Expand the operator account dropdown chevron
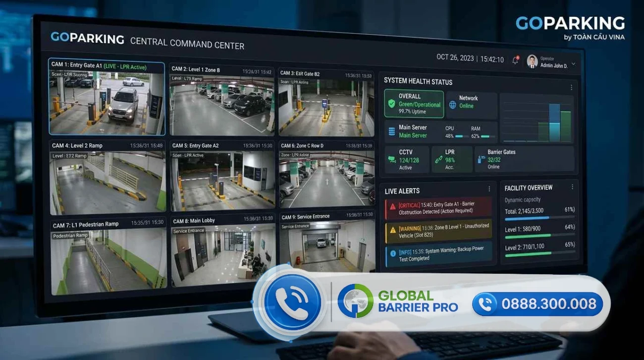The height and width of the screenshot is (360, 644). point(573,64)
